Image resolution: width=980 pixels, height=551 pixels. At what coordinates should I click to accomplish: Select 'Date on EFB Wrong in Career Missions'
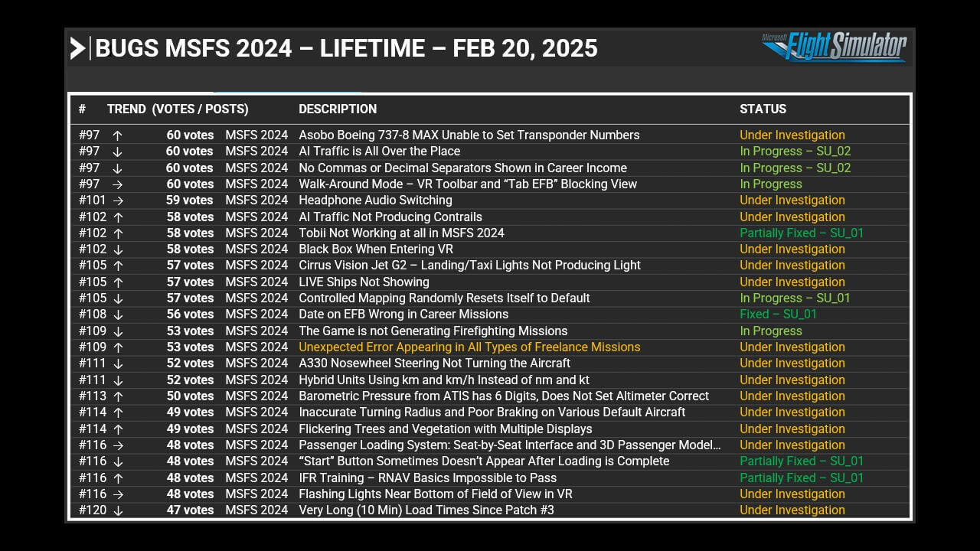[403, 315]
